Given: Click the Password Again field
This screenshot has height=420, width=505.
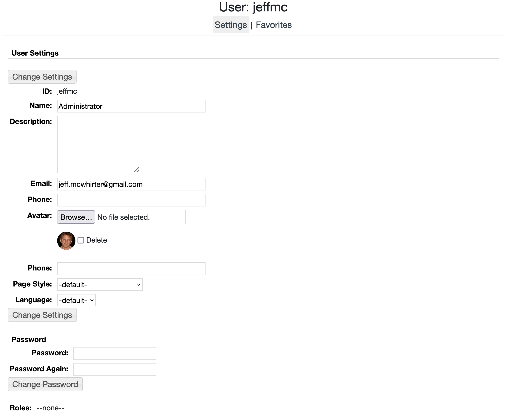Looking at the screenshot, I should (x=115, y=369).
